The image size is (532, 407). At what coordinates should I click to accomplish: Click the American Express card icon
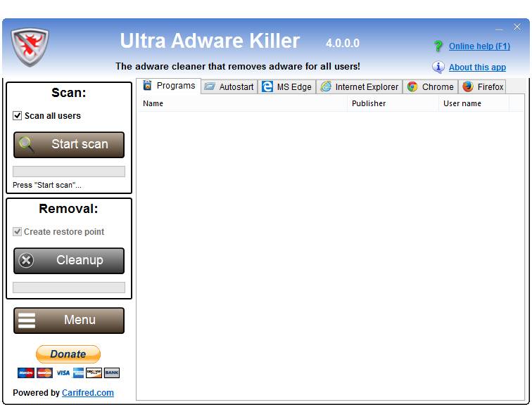tap(78, 373)
